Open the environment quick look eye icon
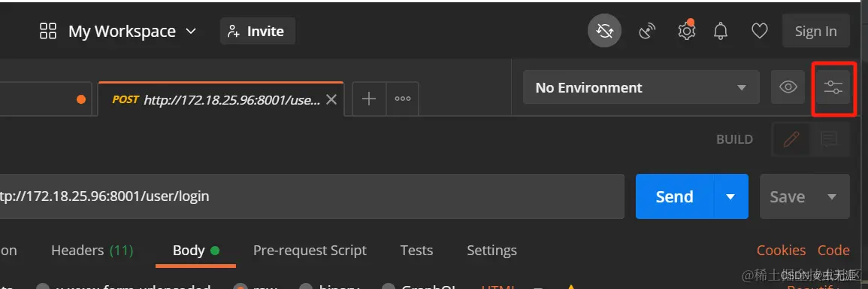Screen dimensions: 868x289 coord(788,87)
